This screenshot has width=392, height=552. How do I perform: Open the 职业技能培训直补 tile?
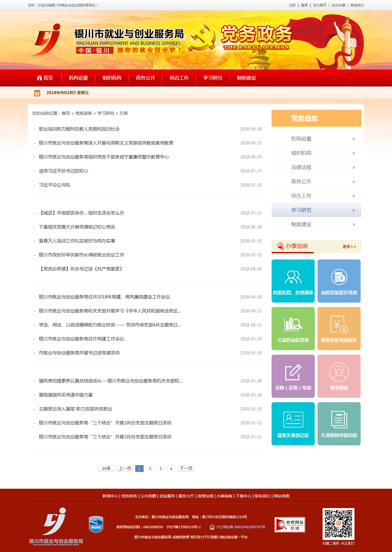tap(339, 329)
